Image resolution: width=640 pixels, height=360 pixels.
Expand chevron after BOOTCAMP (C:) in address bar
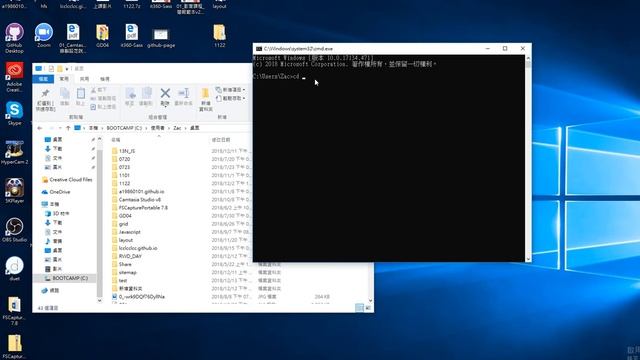click(x=146, y=128)
